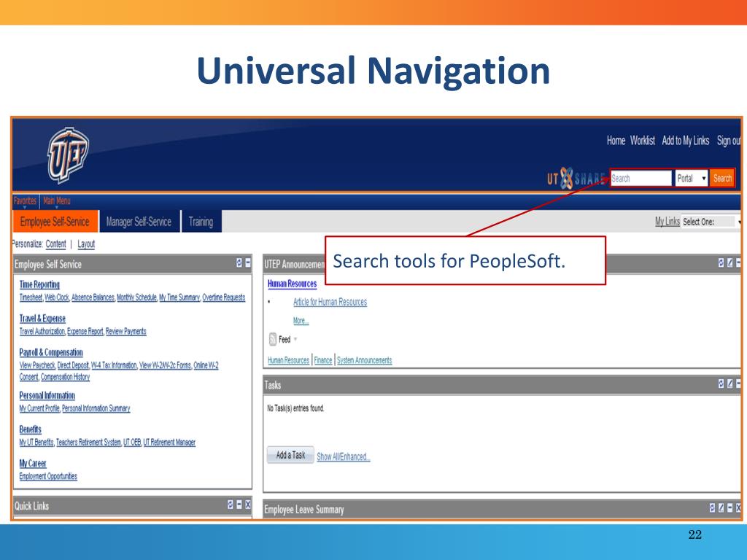The width and height of the screenshot is (747, 560).
Task: Refresh the Employee Self Service pagelet
Action: [239, 262]
